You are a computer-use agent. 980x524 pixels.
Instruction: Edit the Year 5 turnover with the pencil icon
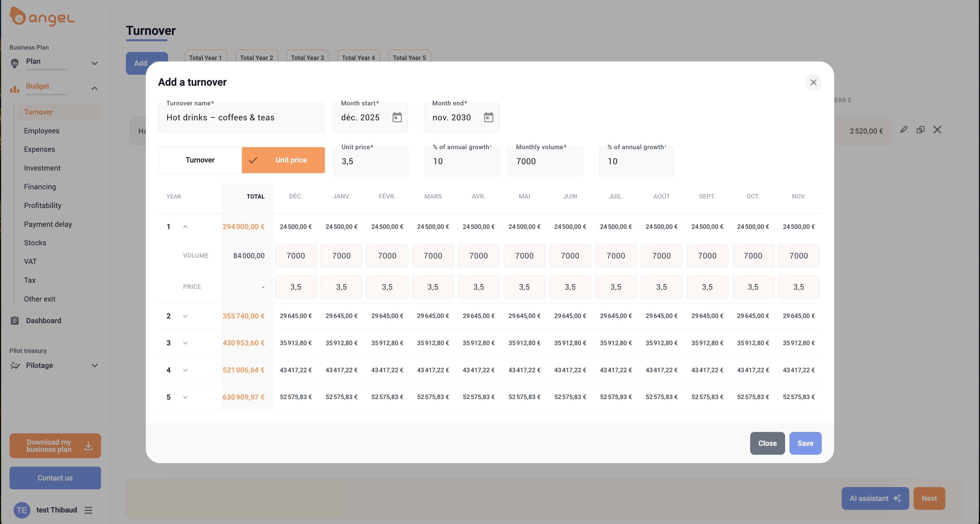tap(904, 130)
